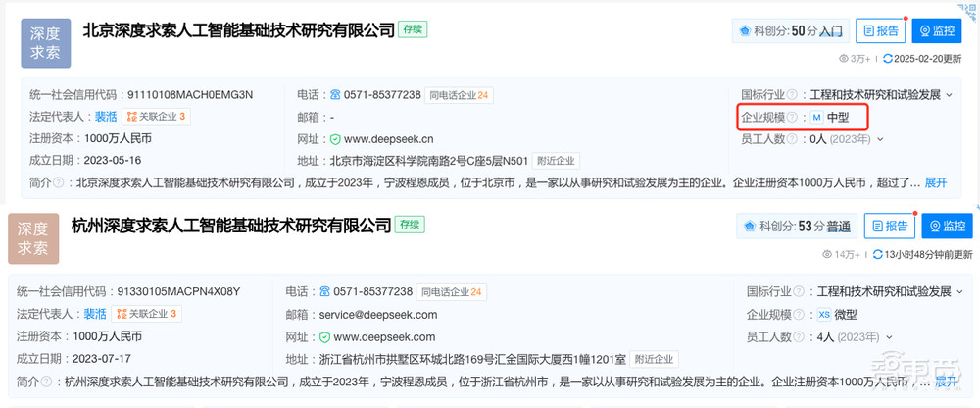Image resolution: width=980 pixels, height=408 pixels.
Task: Click the eye views icon showing 3万+
Action: pyautogui.click(x=844, y=58)
